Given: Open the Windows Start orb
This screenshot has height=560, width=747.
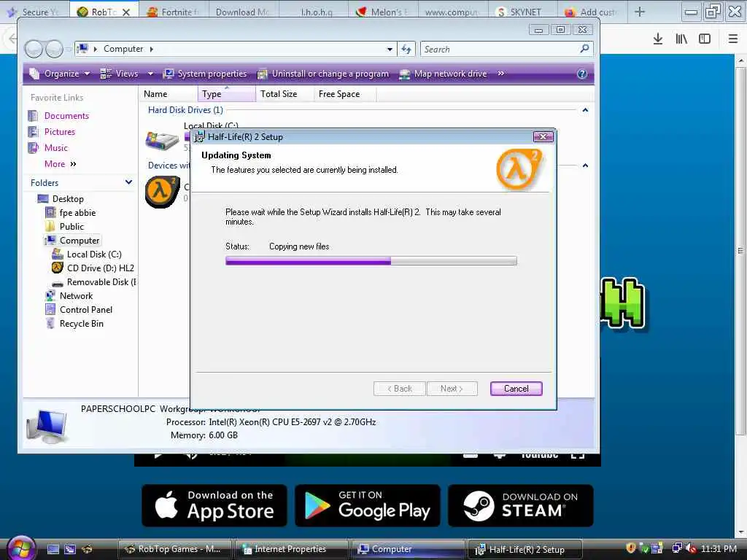Looking at the screenshot, I should coord(21,548).
